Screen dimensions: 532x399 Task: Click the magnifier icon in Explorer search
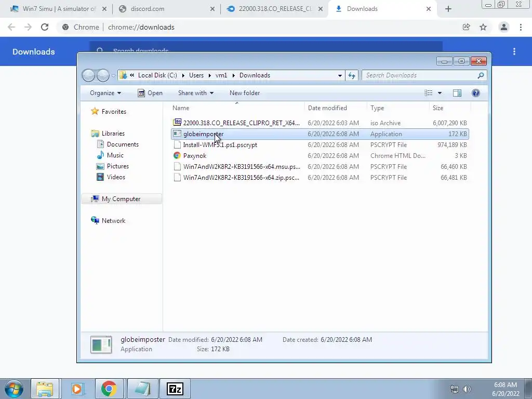481,75
